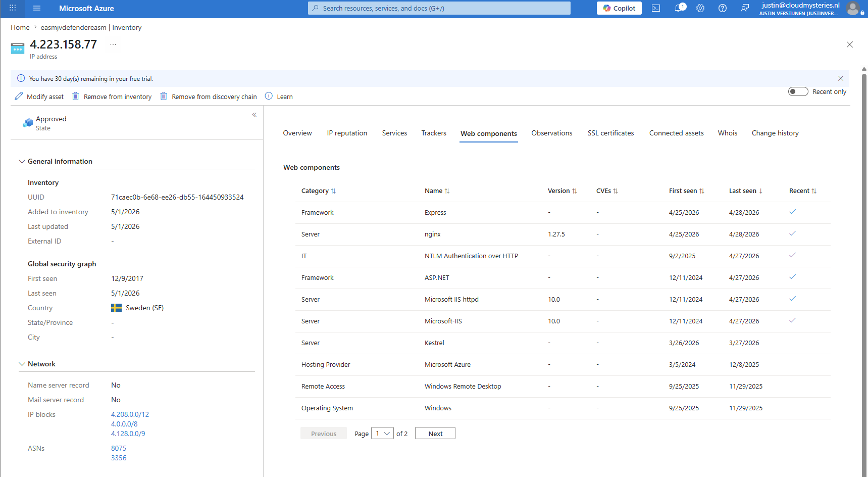Switch to the SSL certificates tab
868x477 pixels.
610,133
